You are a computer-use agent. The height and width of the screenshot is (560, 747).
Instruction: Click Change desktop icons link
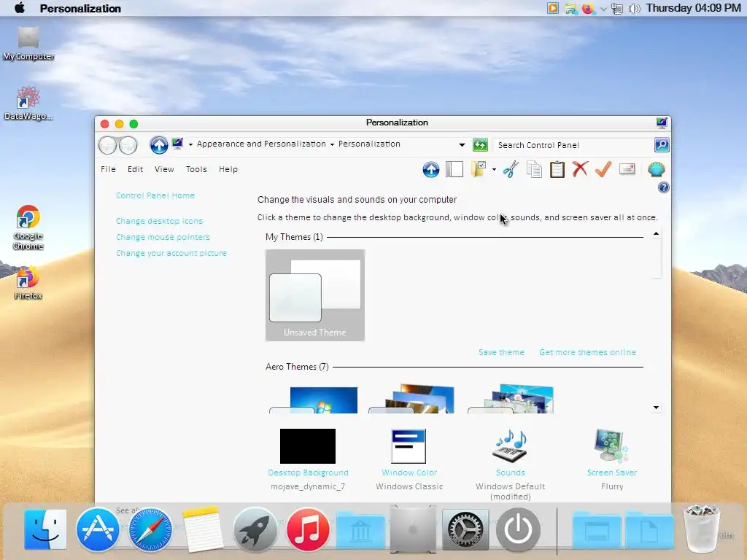pyautogui.click(x=159, y=221)
